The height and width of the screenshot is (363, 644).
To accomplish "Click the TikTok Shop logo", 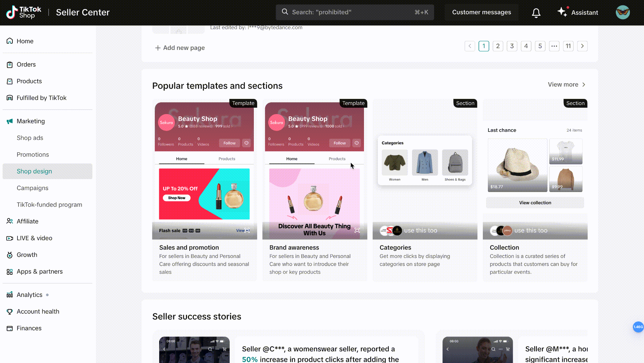I will click(x=24, y=12).
